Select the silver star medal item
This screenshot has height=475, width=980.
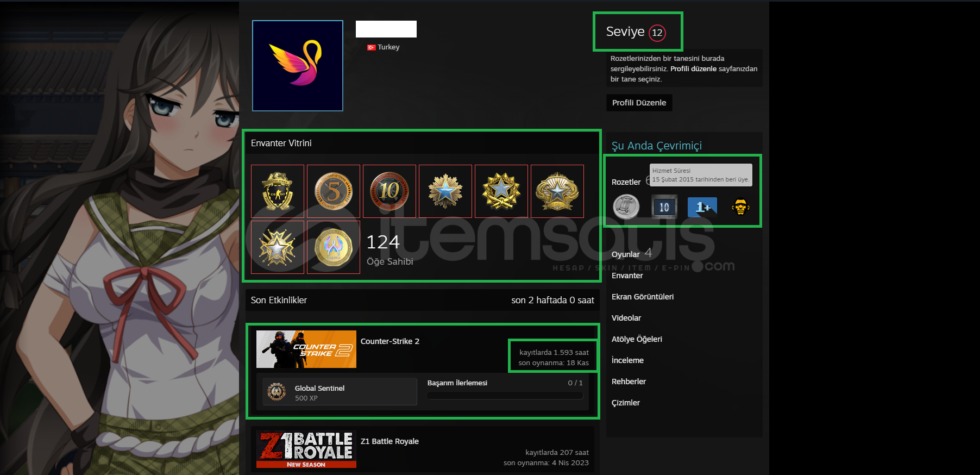278,247
